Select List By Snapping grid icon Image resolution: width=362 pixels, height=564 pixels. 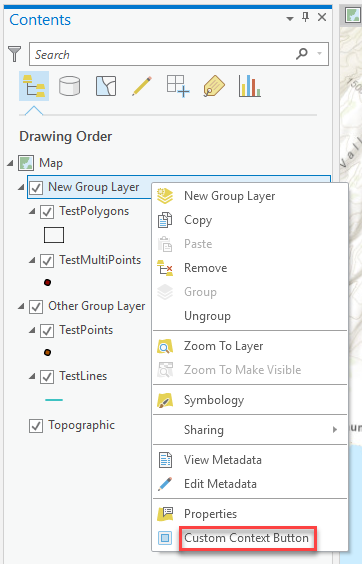coord(178,86)
